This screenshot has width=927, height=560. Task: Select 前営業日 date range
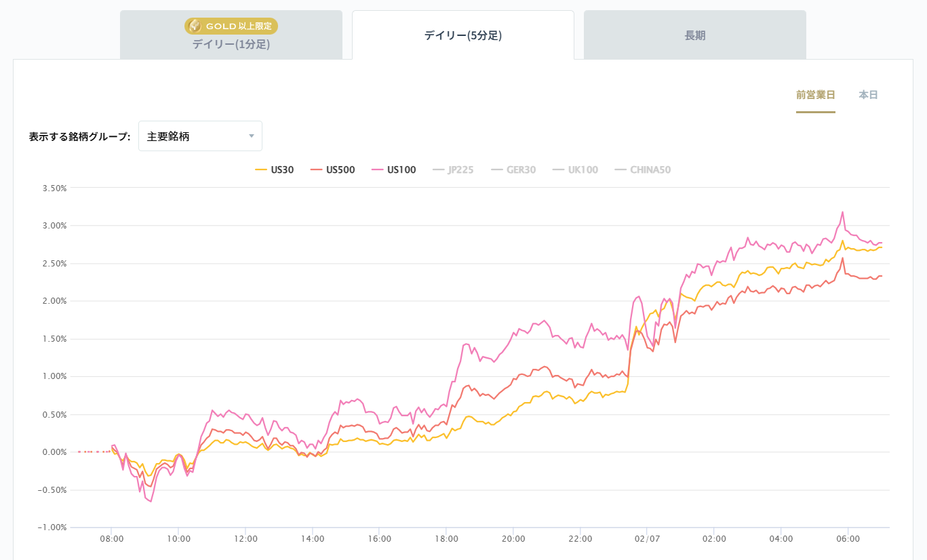tap(815, 95)
